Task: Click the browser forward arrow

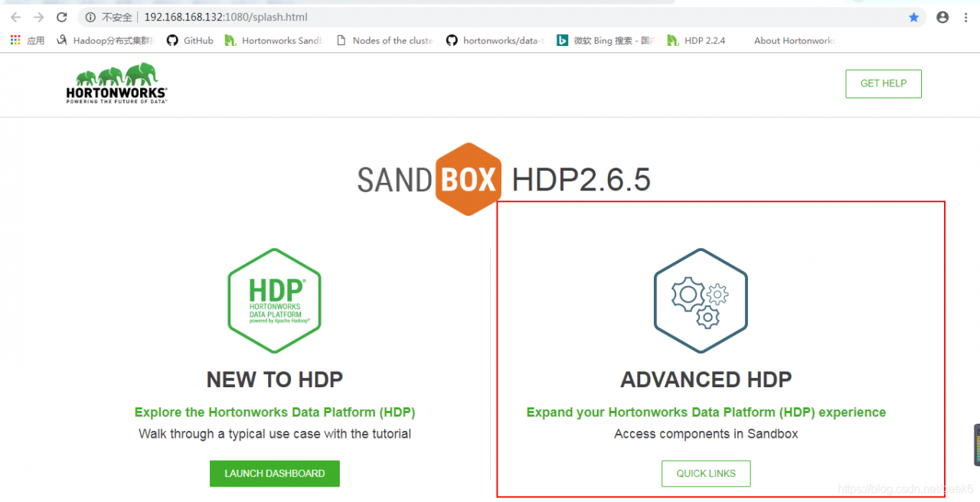Action: point(39,17)
